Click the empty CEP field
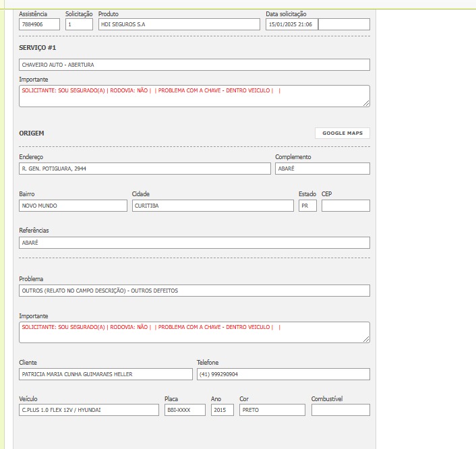The height and width of the screenshot is (449, 476). [x=345, y=206]
